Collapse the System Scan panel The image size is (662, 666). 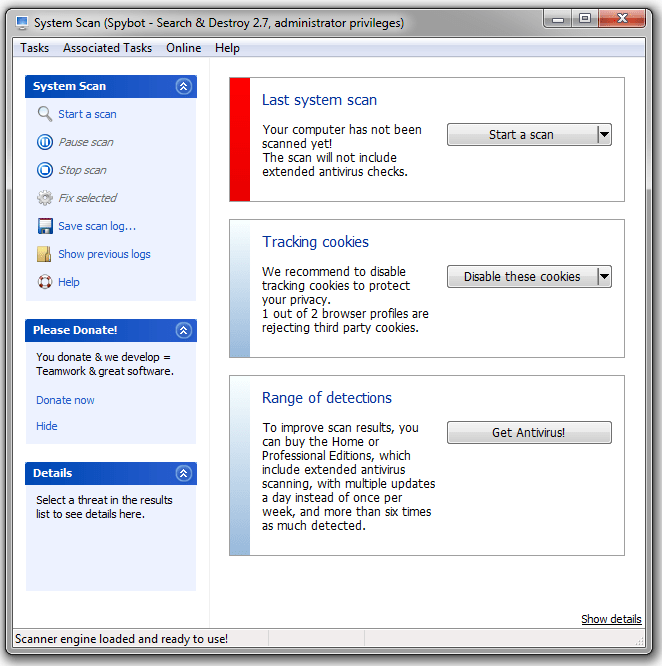(x=183, y=87)
